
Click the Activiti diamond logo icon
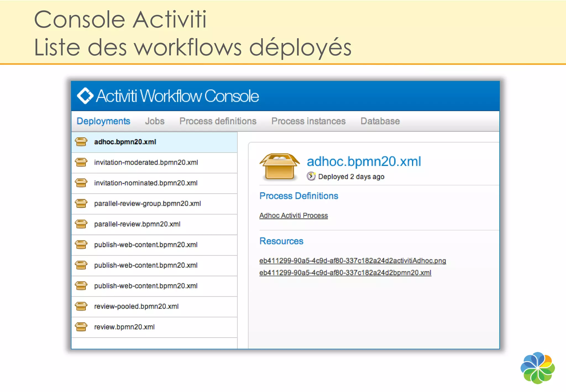click(x=85, y=96)
